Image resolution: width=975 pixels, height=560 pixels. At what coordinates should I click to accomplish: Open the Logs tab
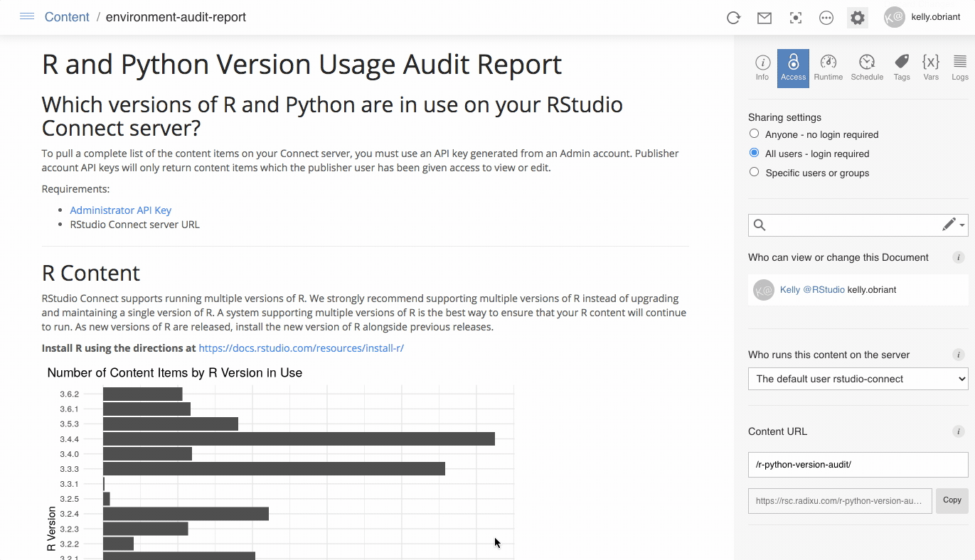point(960,68)
